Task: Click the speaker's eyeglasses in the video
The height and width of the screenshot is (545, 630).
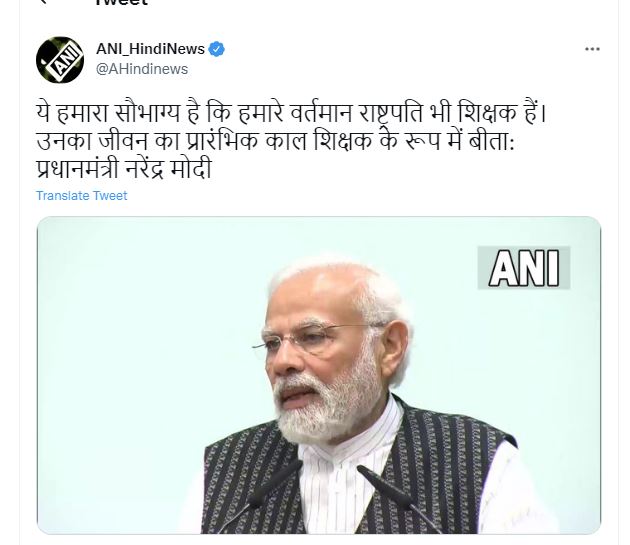Action: click(x=311, y=337)
